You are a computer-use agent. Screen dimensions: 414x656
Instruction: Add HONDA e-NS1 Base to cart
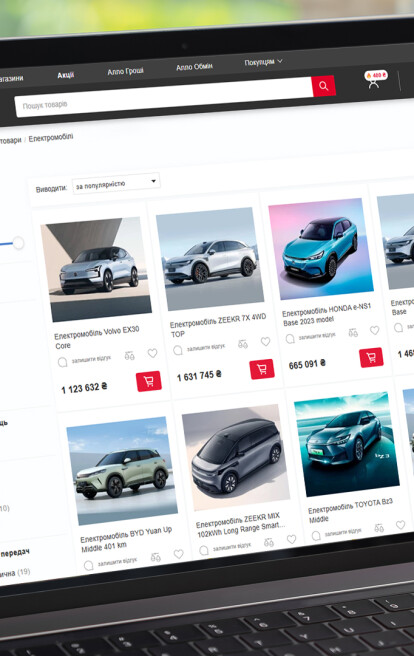click(x=371, y=357)
